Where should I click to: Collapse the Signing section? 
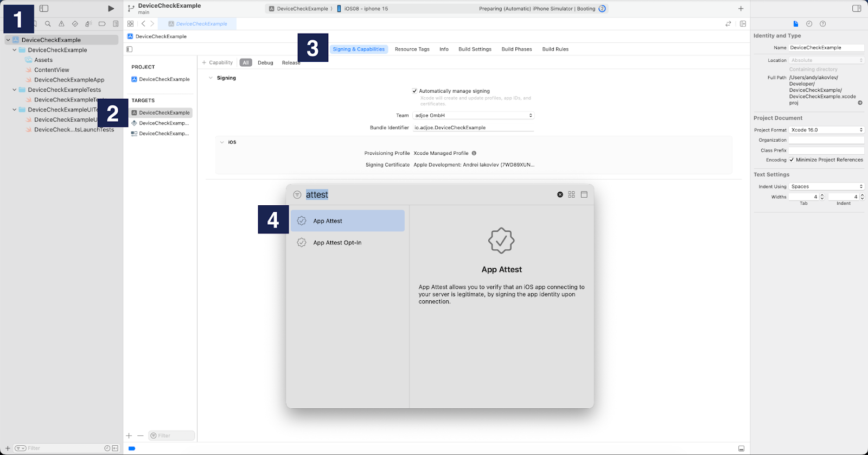(x=211, y=78)
